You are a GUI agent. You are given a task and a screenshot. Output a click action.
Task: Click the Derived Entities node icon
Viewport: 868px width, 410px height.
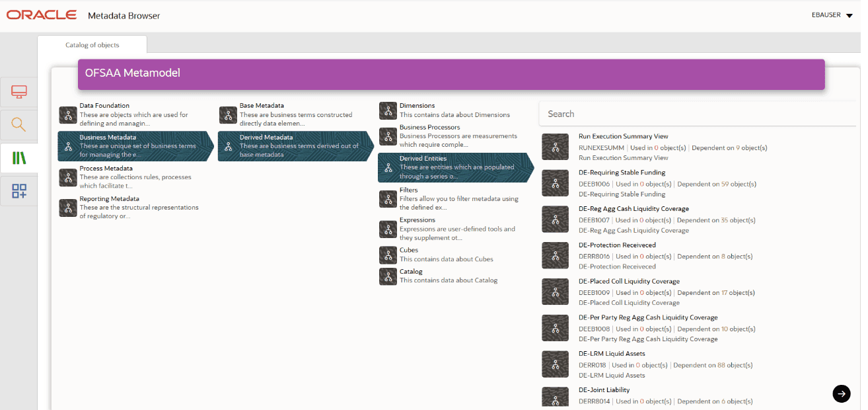point(388,168)
